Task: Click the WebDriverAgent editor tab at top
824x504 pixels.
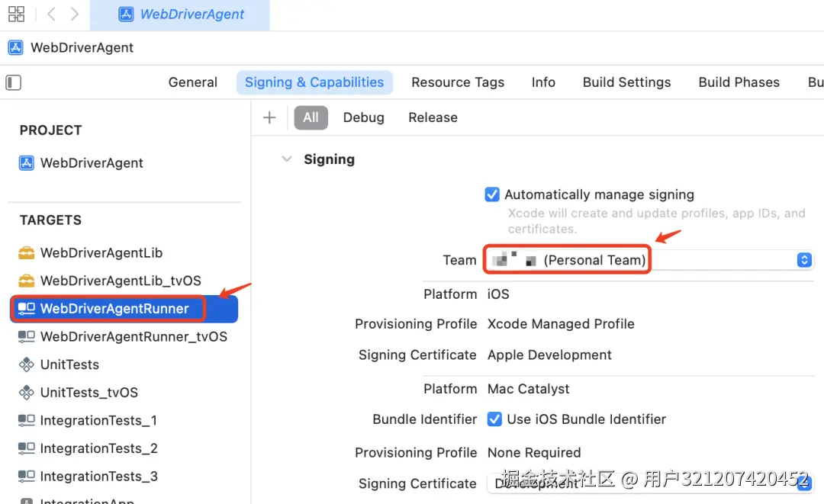Action: pos(180,14)
